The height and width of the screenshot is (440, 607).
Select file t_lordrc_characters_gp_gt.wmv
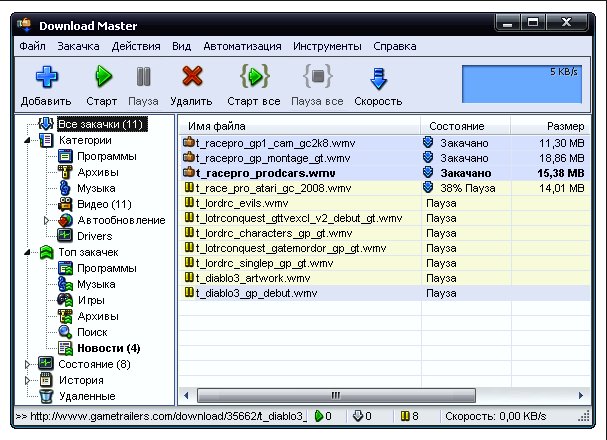pyautogui.click(x=274, y=233)
